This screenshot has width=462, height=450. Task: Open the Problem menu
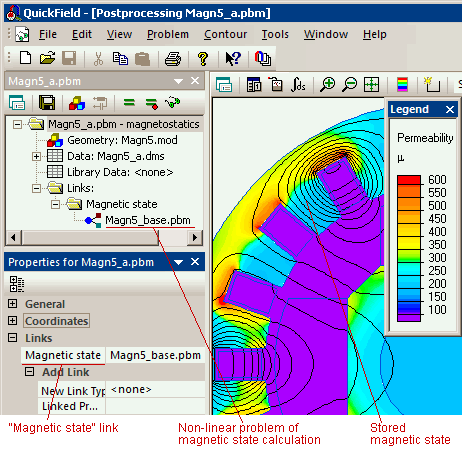tap(168, 34)
